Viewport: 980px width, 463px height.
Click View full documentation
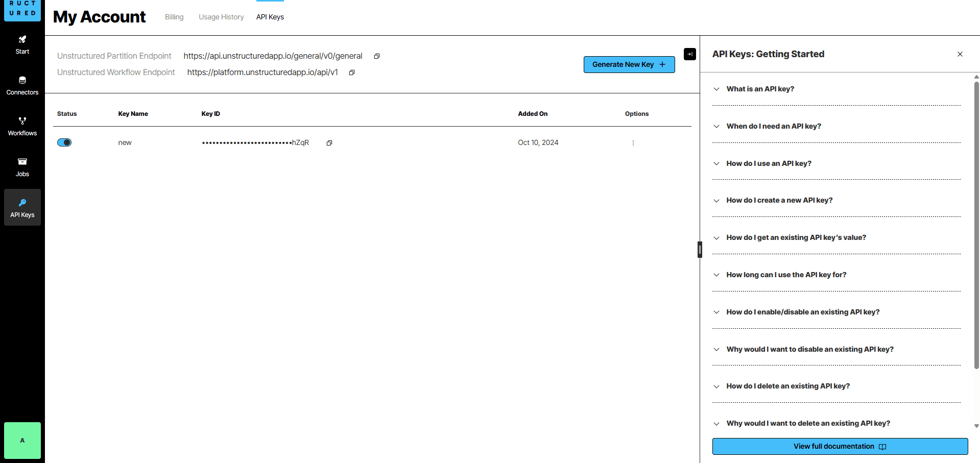(x=840, y=446)
